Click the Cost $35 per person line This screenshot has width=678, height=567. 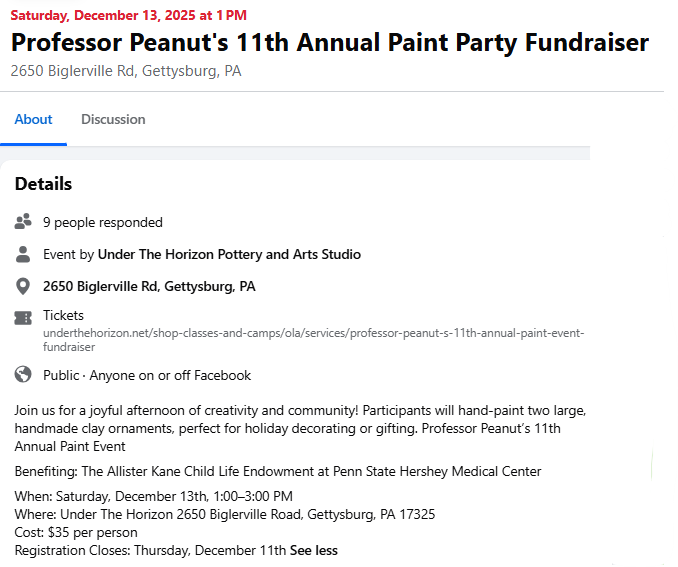(76, 533)
